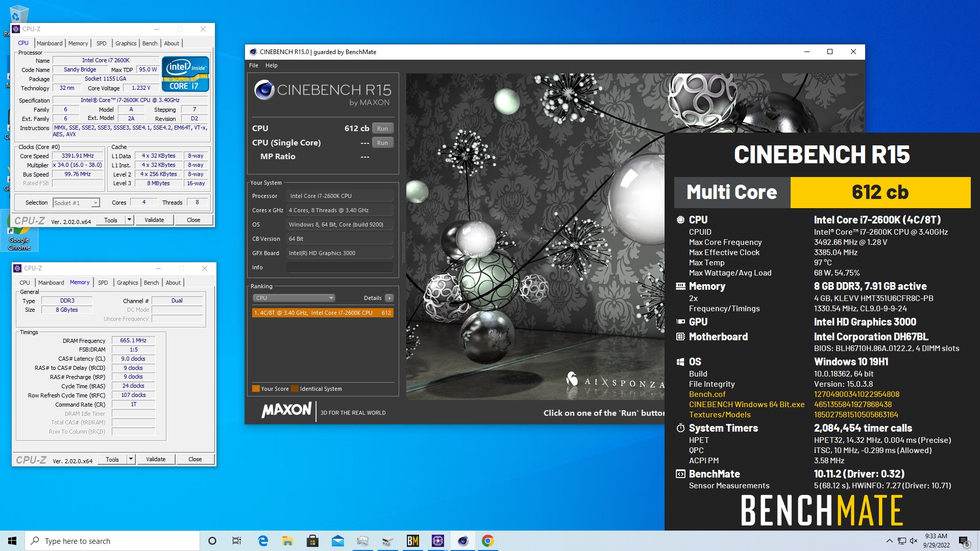Click Validate in CPU-Z Memory window

click(156, 460)
